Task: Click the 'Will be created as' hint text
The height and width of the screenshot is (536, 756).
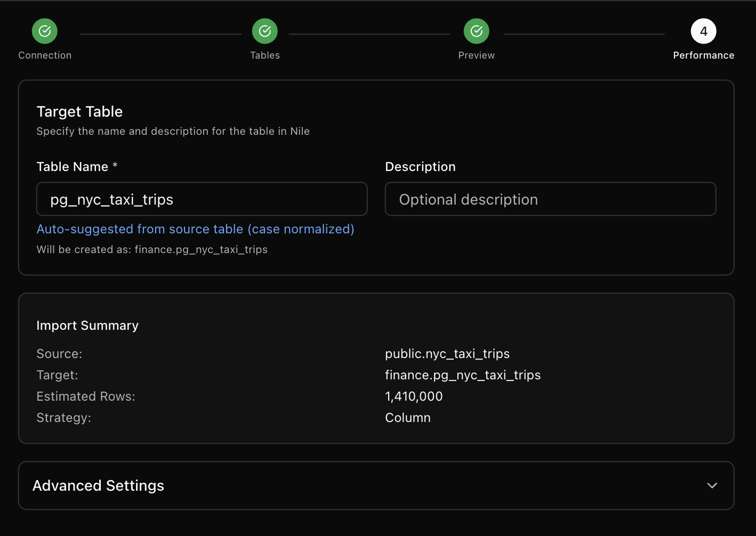Action: [152, 249]
